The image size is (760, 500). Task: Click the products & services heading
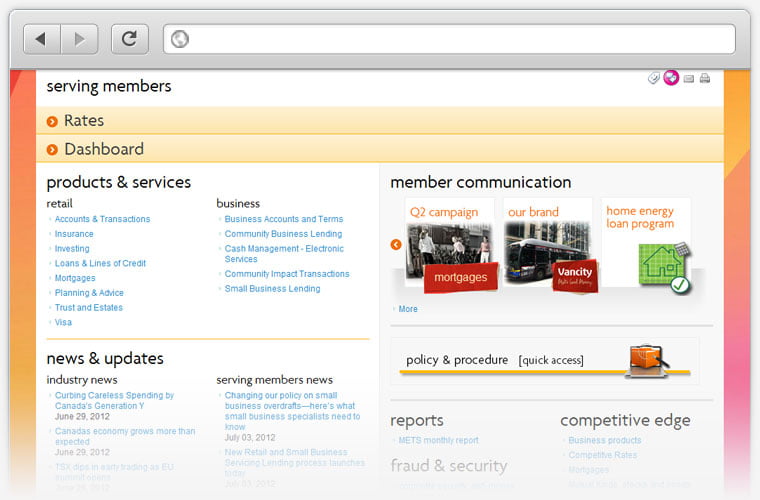pyautogui.click(x=119, y=183)
